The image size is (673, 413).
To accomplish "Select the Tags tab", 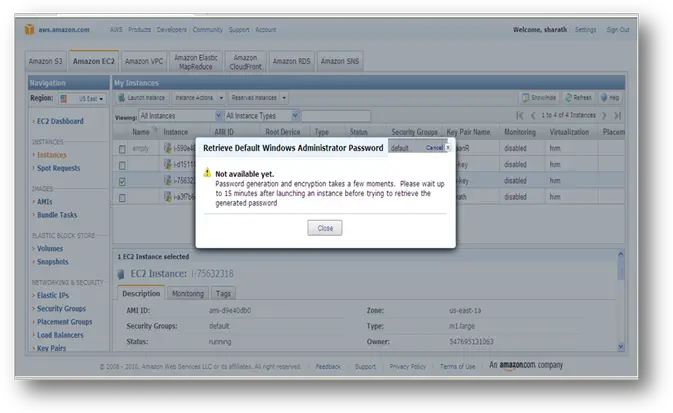I will coord(223,294).
